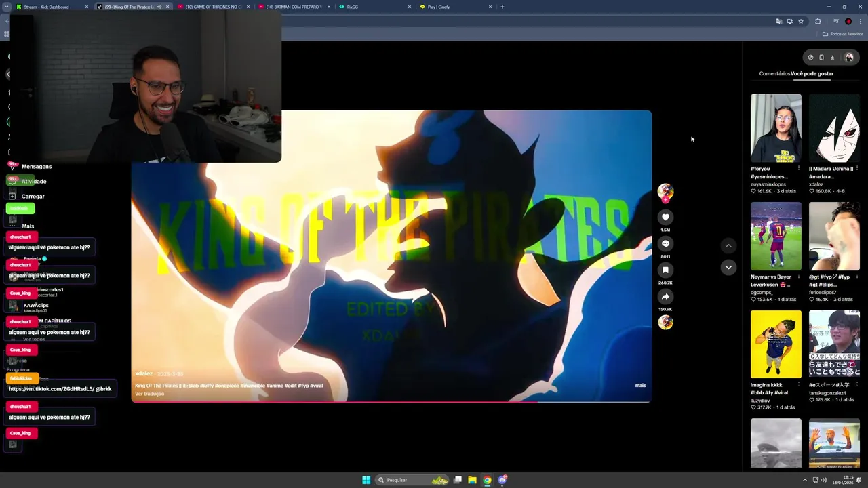Open the creator's avatar beside the video
Screen dimensions: 868x488
(x=665, y=191)
